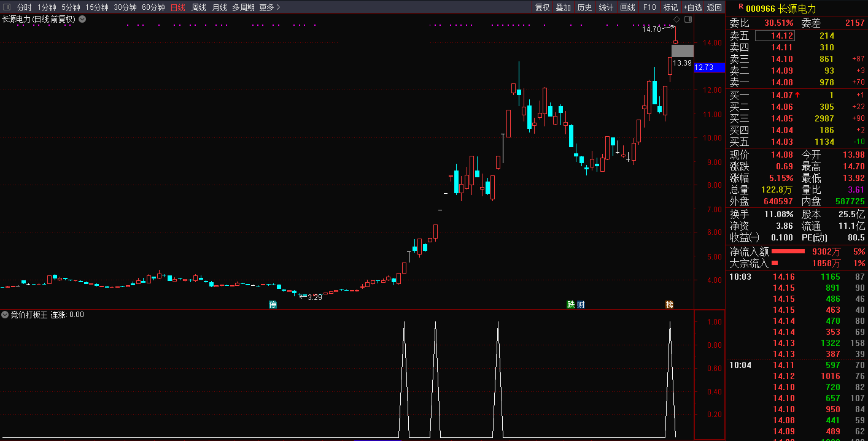Viewport: 868px width, 441px height.
Task: Click the 买一 price 14.07
Action: 782,95
